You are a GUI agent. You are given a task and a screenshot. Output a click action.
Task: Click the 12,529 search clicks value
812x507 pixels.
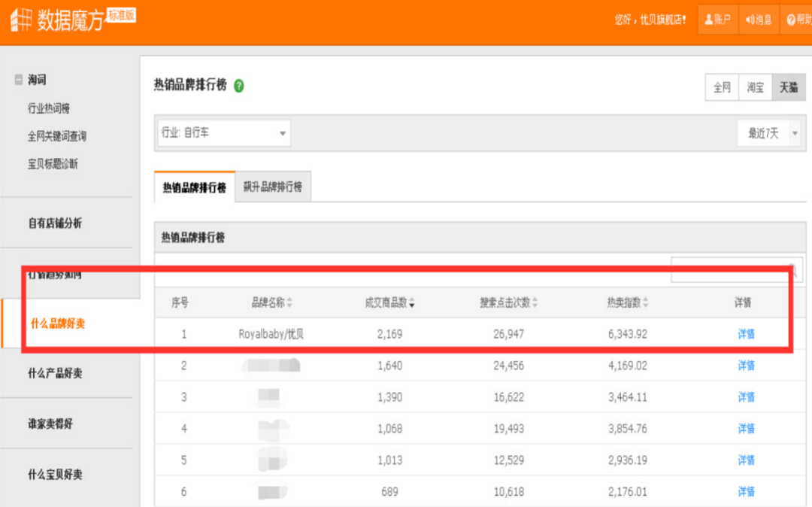click(x=508, y=460)
